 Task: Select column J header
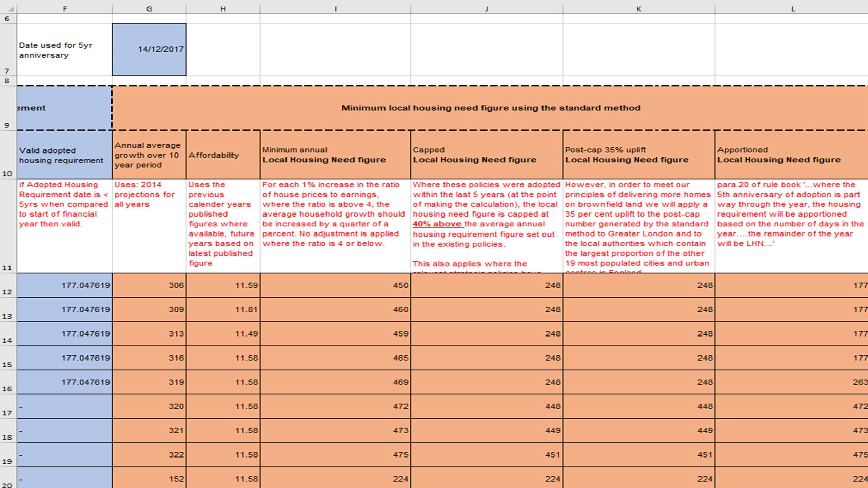pyautogui.click(x=487, y=9)
